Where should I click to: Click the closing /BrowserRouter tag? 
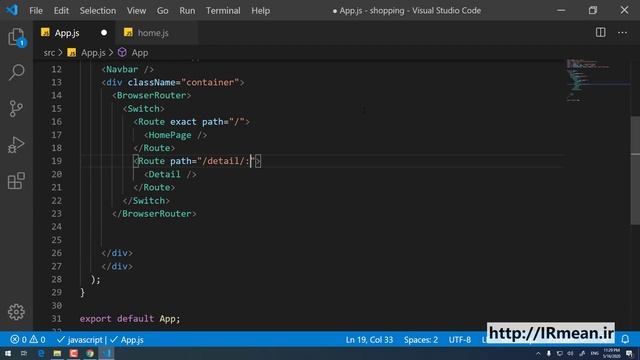(x=154, y=213)
